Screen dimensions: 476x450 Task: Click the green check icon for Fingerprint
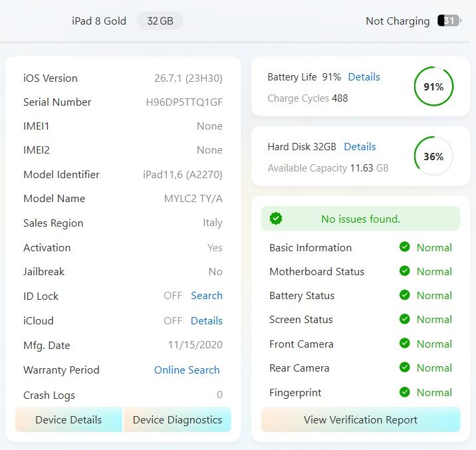click(405, 392)
